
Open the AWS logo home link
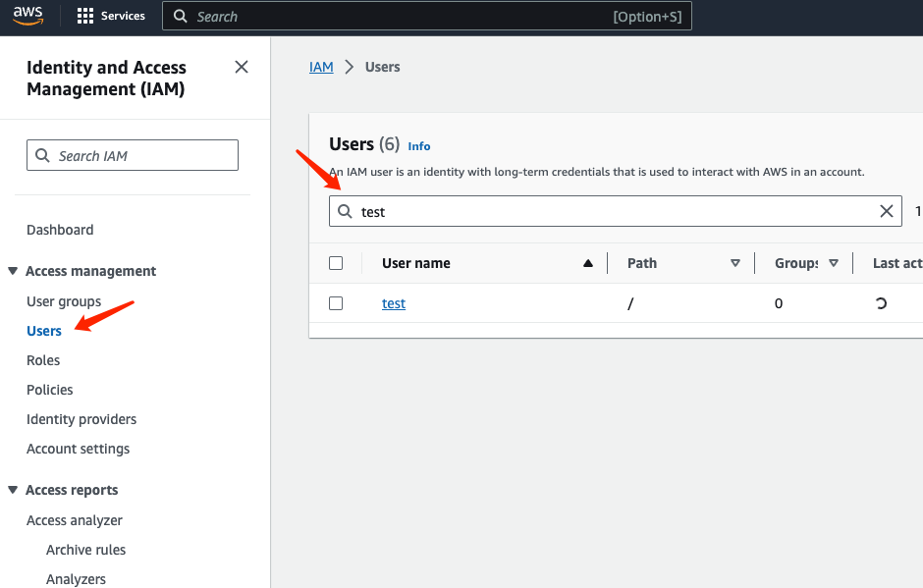[x=28, y=16]
